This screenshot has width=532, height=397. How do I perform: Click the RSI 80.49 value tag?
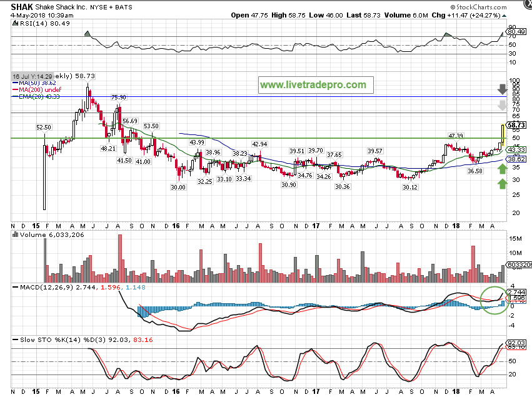(516, 31)
